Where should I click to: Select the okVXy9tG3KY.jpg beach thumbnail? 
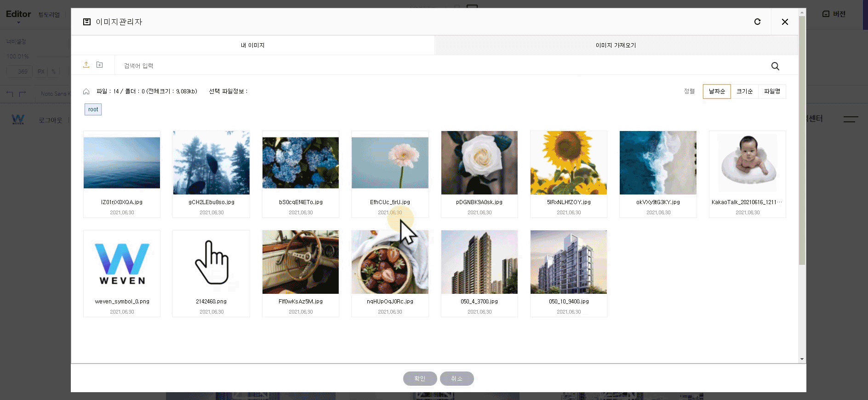[x=658, y=163]
